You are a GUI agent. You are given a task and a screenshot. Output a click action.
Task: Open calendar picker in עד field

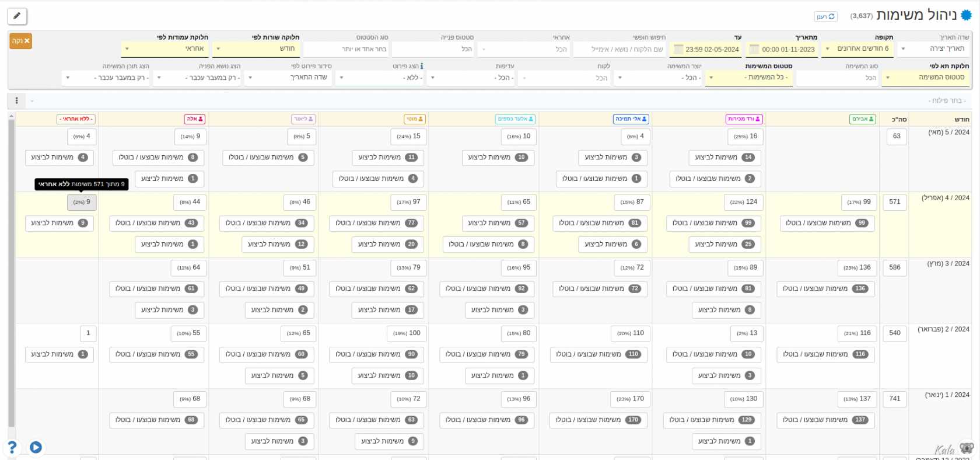pos(678,50)
